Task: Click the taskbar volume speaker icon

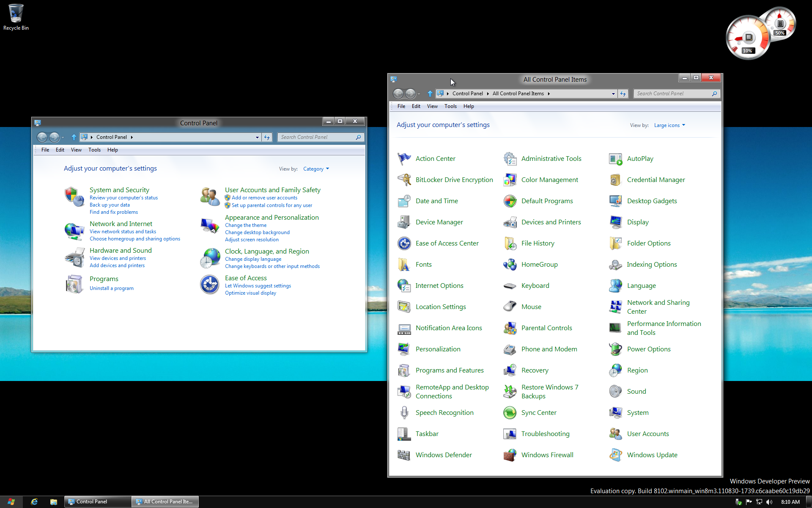Action: tap(769, 502)
